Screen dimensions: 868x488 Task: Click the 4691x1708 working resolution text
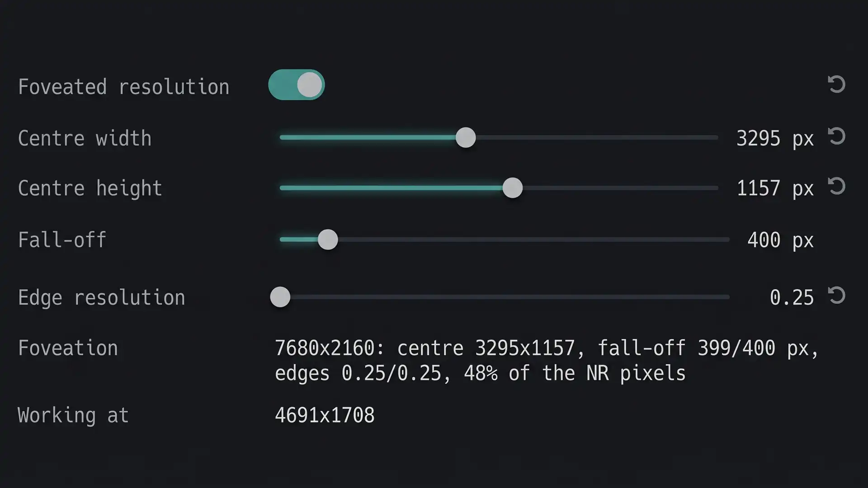click(325, 415)
